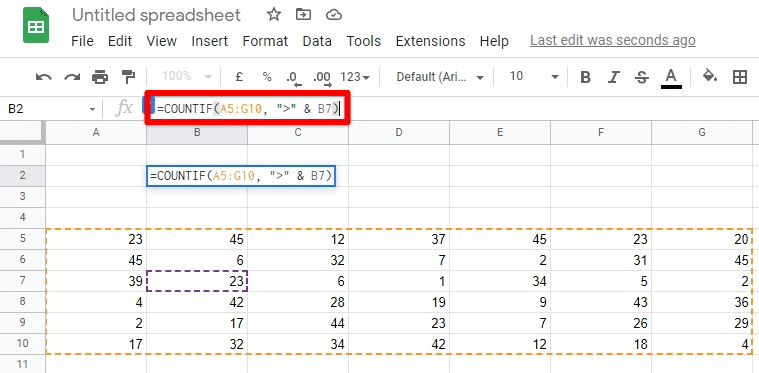Open the Insert menu
This screenshot has height=373, width=759.
tap(210, 41)
